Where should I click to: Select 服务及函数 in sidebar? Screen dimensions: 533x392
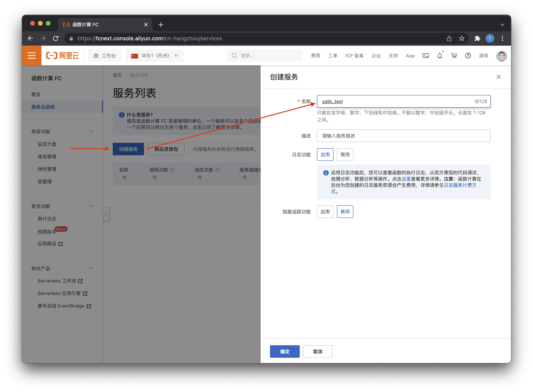pos(43,107)
